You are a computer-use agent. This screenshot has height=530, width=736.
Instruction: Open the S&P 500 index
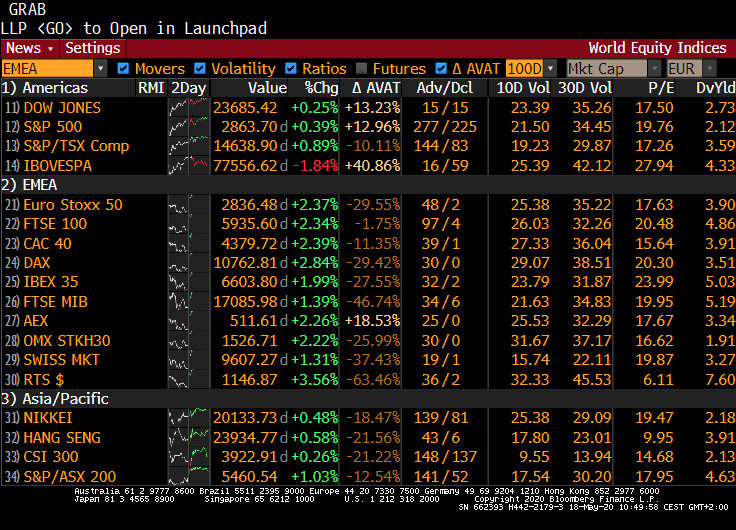[53, 127]
